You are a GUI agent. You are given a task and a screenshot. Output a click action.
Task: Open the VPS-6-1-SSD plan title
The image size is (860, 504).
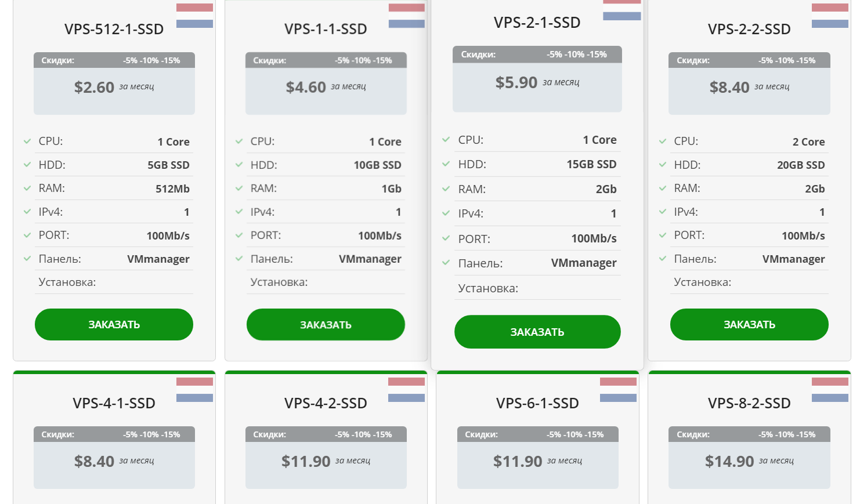click(537, 403)
